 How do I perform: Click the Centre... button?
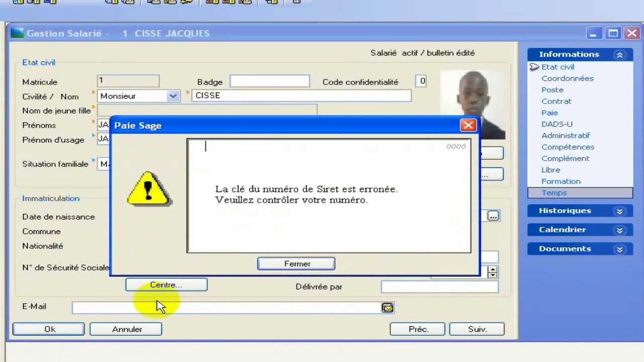166,285
